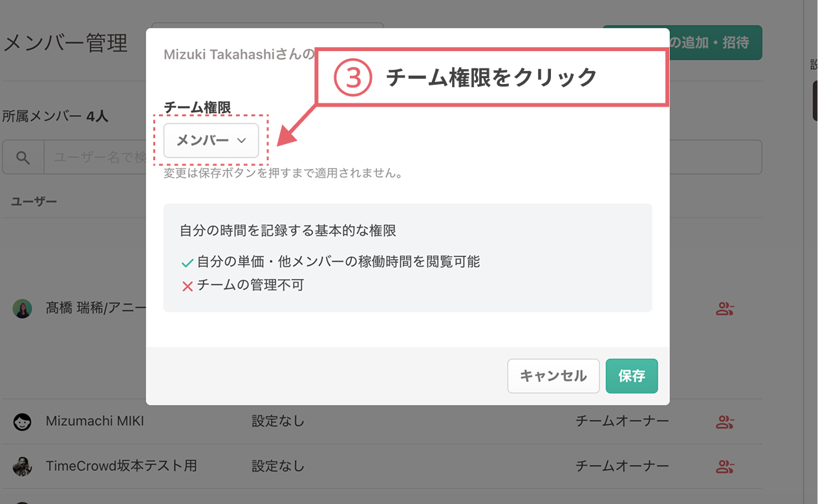Viewport: 818px width, 504px height.
Task: Click the 保存 save button
Action: click(632, 375)
